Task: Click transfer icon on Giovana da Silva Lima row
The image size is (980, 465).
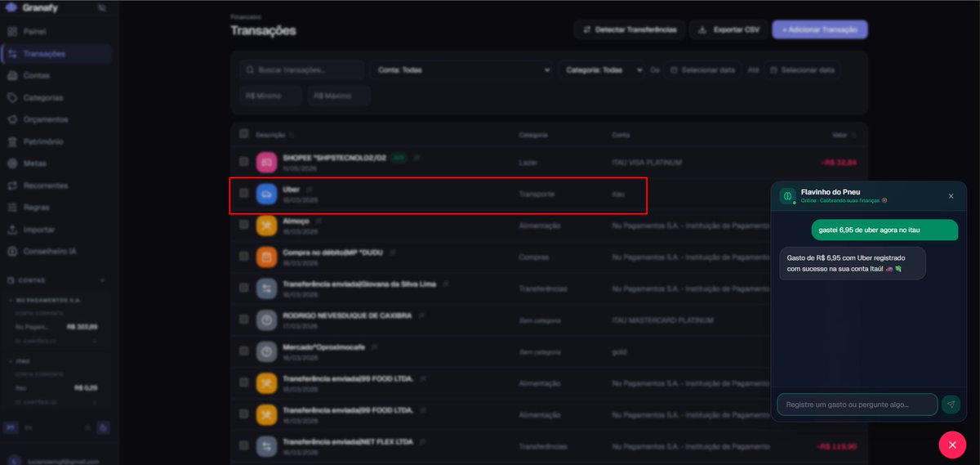Action: [267, 288]
